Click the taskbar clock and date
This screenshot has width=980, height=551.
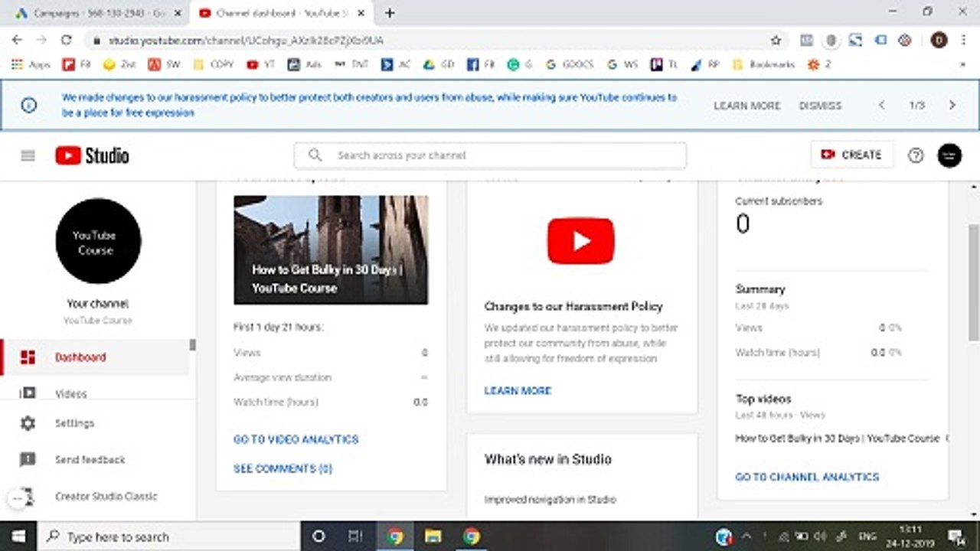coord(911,536)
